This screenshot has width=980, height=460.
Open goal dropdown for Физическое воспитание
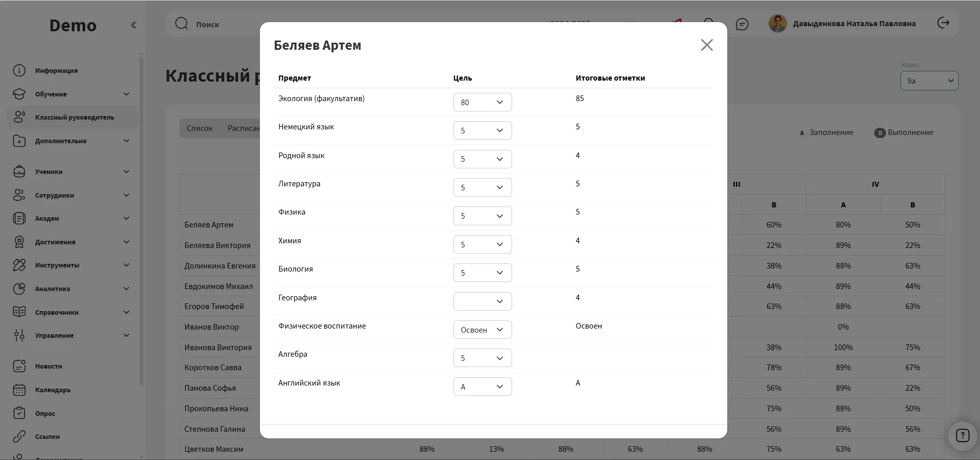point(482,330)
